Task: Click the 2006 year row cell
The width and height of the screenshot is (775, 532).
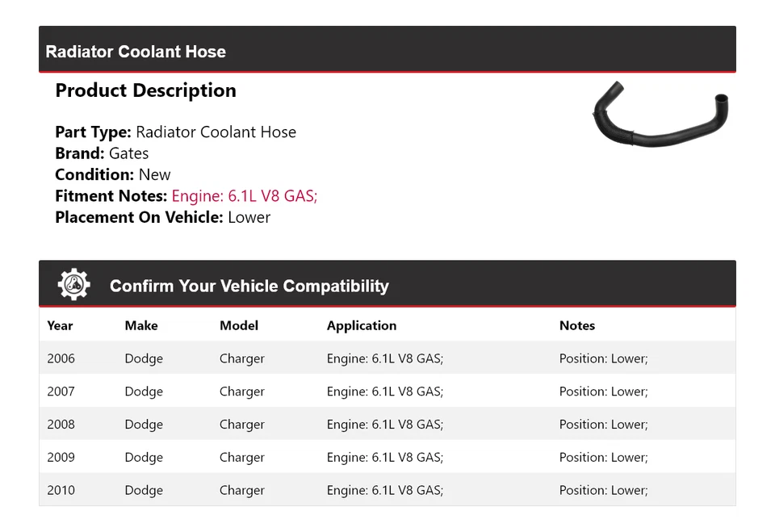Action: tap(61, 358)
